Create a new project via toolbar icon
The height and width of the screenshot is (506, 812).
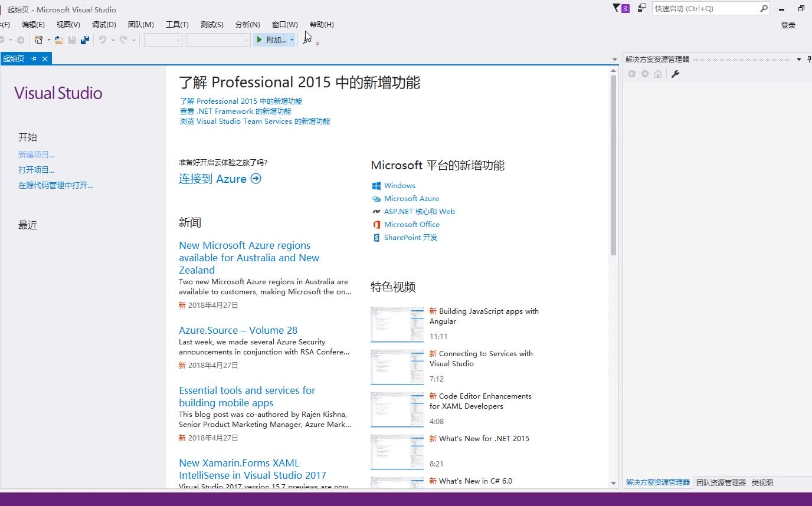click(x=39, y=40)
